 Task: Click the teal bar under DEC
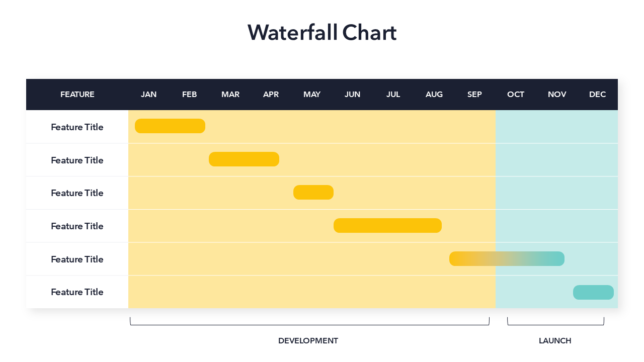tap(593, 292)
